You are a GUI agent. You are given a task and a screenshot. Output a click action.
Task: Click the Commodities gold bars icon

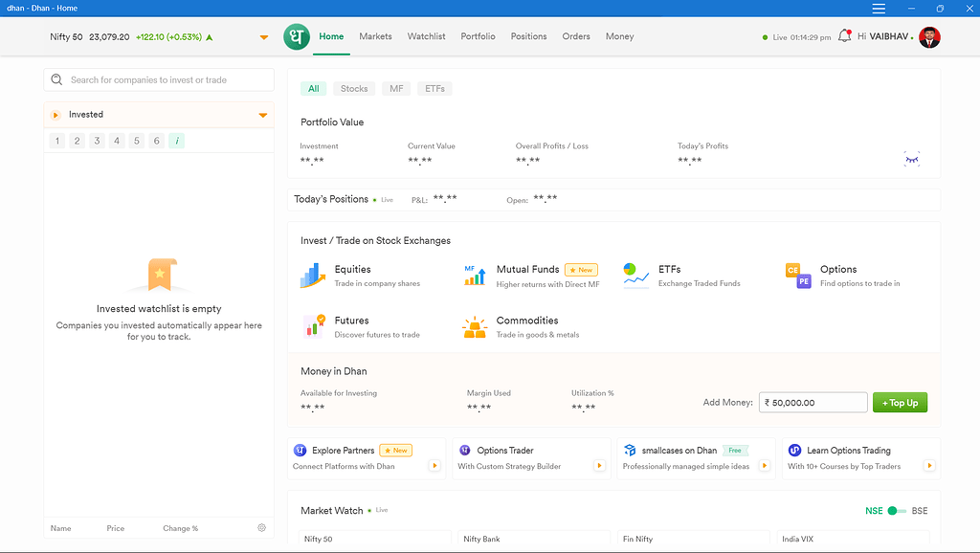click(475, 326)
